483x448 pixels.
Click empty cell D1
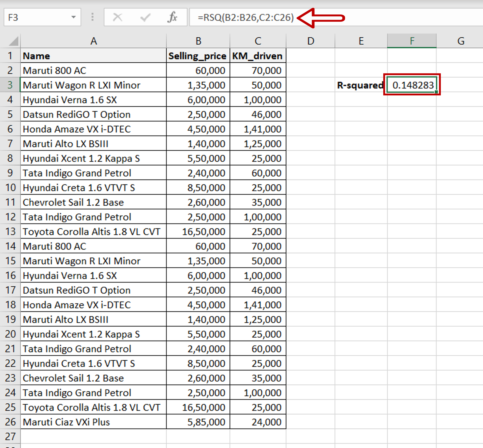click(x=310, y=56)
